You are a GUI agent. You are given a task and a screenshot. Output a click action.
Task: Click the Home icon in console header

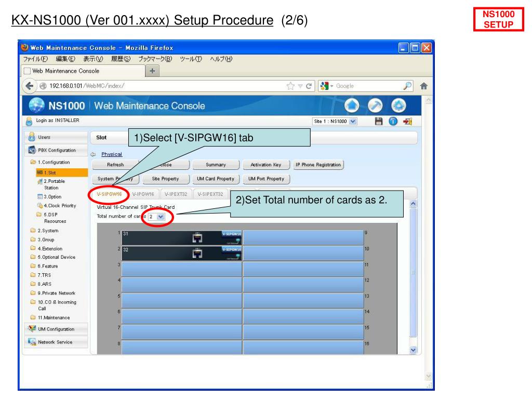point(352,105)
